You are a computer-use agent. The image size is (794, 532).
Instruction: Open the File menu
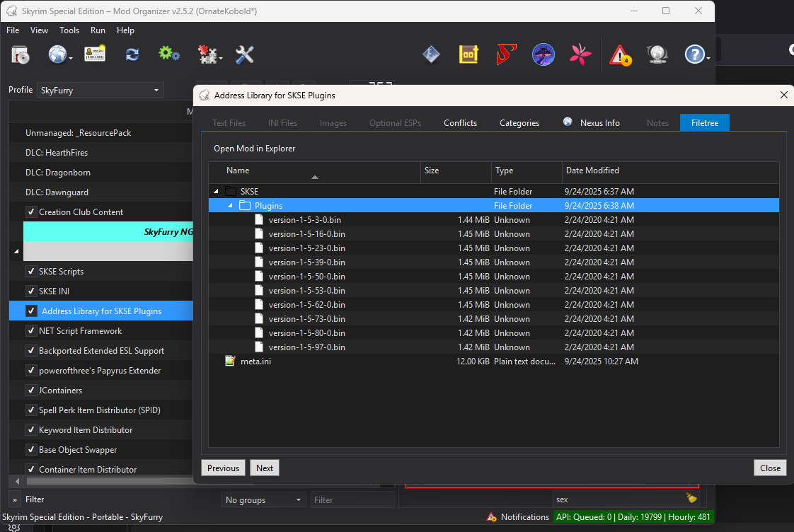point(13,30)
